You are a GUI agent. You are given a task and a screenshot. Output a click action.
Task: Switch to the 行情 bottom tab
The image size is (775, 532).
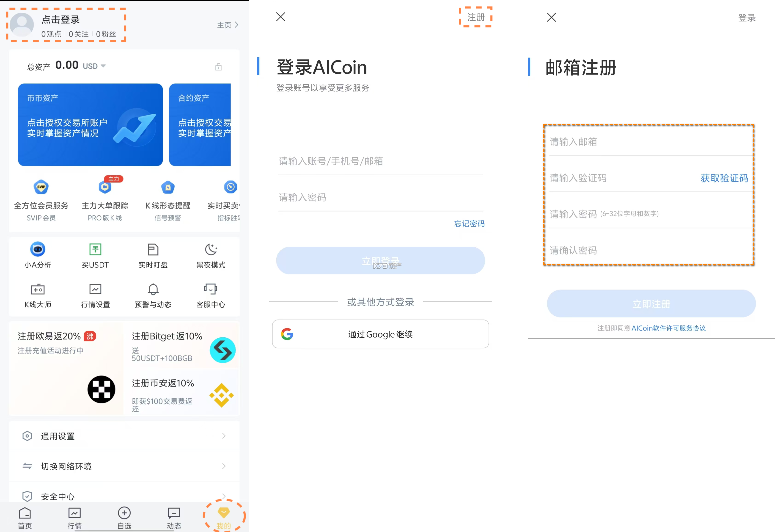tap(74, 518)
